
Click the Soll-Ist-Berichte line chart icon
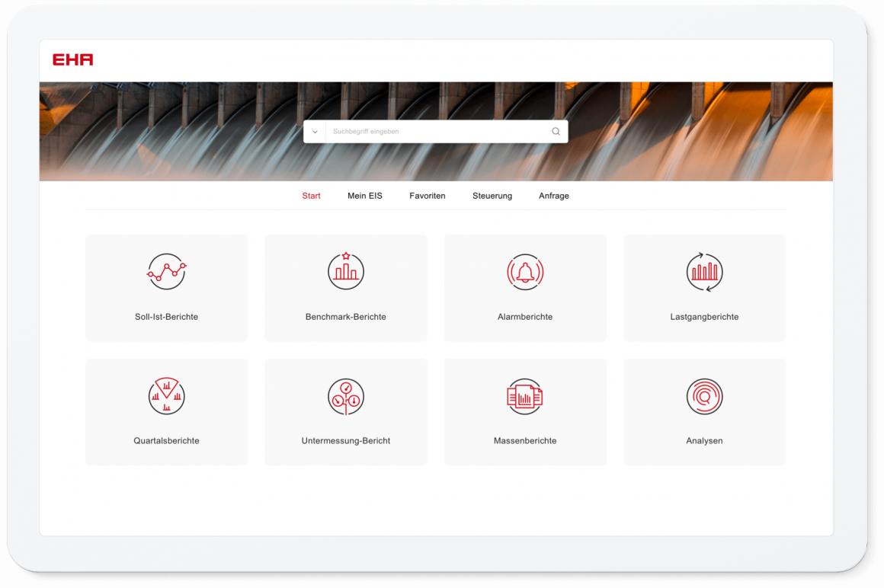166,272
